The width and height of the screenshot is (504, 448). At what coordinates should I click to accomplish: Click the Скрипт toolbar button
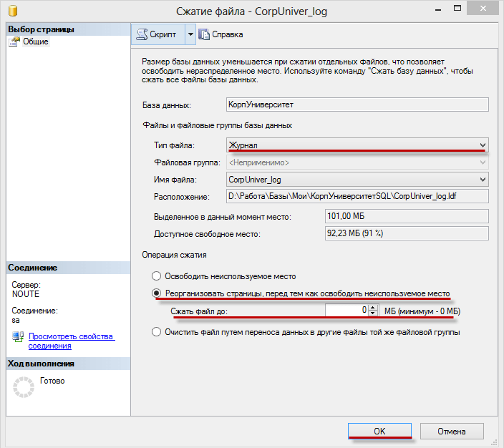(x=157, y=34)
